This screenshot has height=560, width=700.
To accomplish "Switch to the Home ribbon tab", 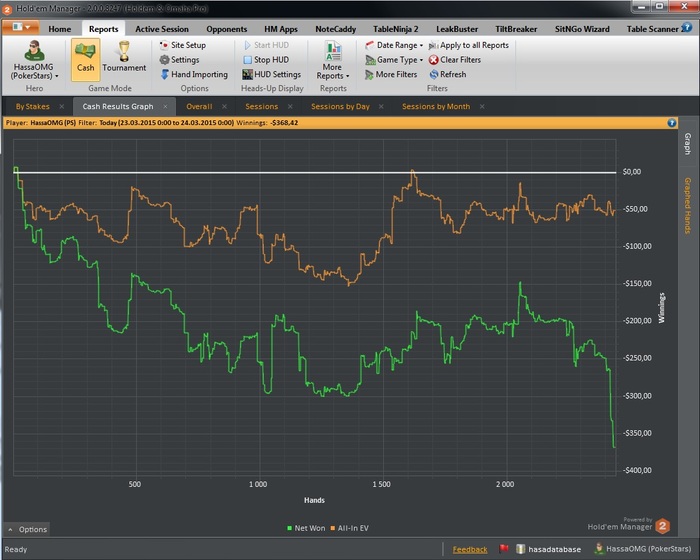I will coord(59,29).
